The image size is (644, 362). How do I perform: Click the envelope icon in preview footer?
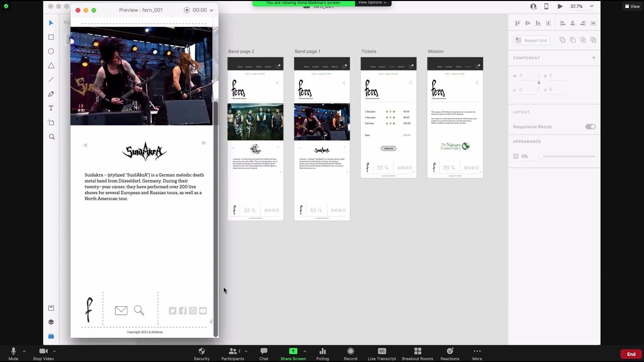[x=121, y=311]
